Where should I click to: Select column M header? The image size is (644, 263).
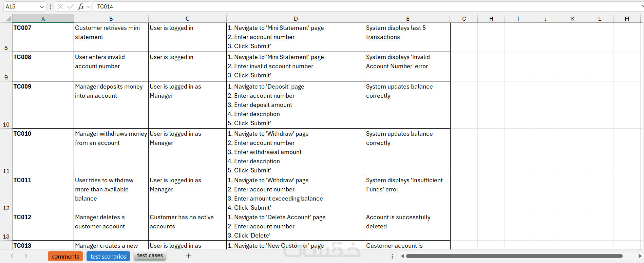pyautogui.click(x=627, y=19)
